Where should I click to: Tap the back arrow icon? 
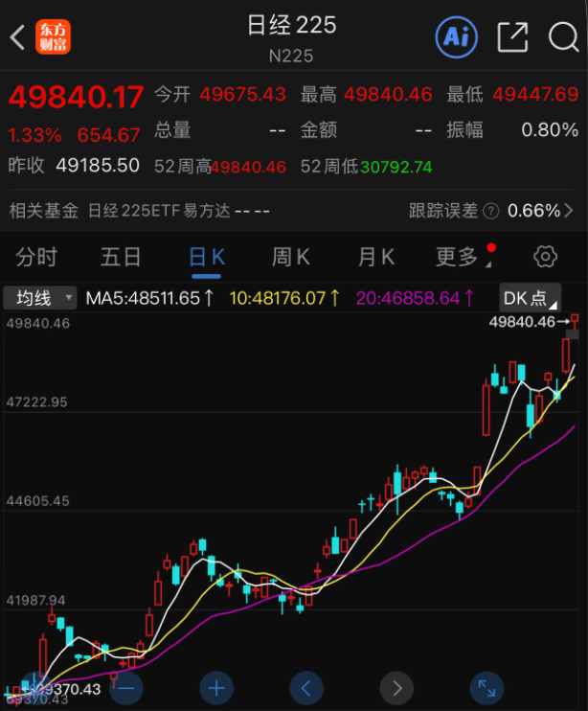coord(17,38)
